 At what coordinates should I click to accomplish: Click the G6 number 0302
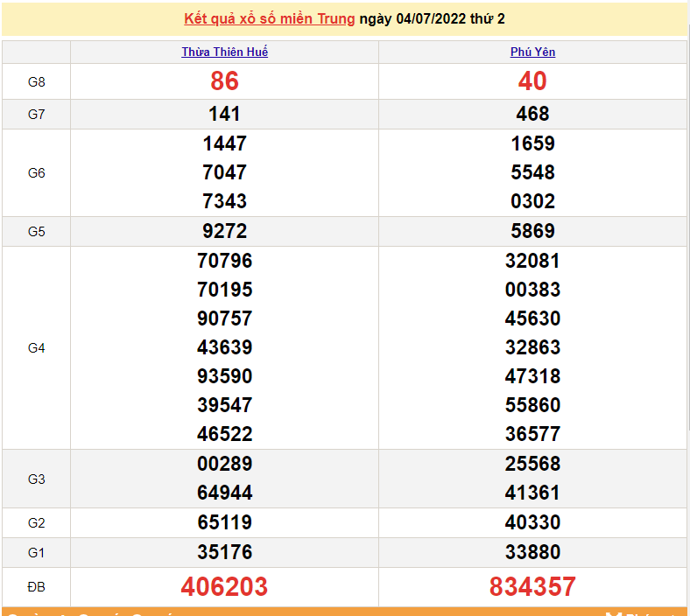(x=532, y=201)
